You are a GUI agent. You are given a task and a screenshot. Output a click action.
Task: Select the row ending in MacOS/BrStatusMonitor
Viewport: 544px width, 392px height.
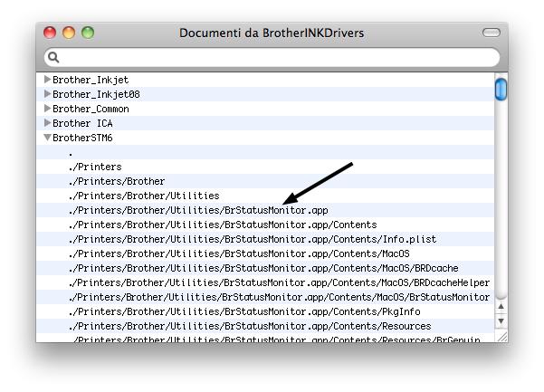pyautogui.click(x=265, y=297)
